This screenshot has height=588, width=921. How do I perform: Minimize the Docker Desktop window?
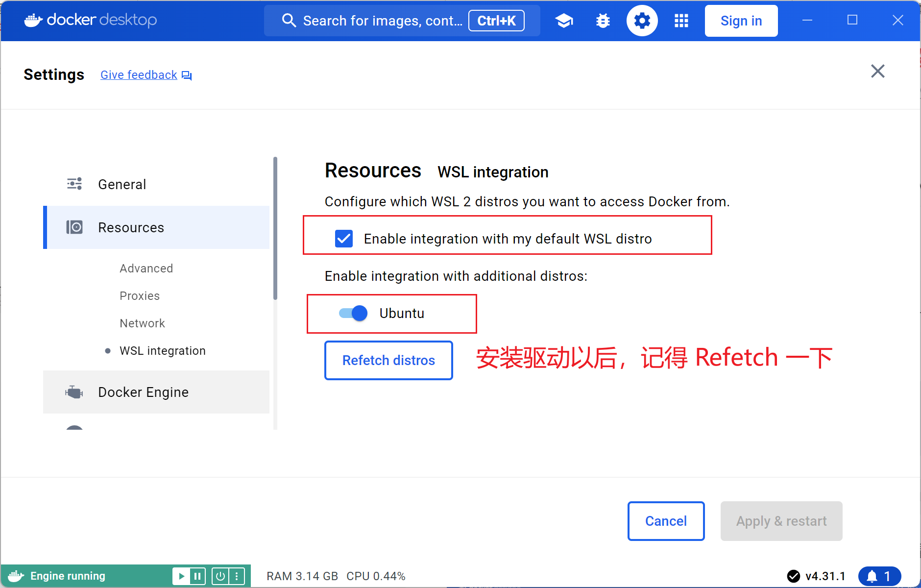click(807, 20)
